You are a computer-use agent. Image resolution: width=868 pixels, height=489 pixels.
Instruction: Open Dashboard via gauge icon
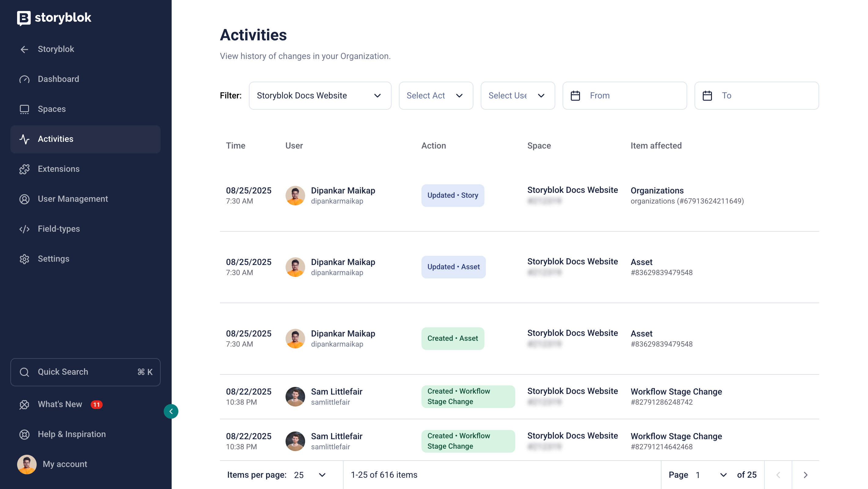click(24, 79)
